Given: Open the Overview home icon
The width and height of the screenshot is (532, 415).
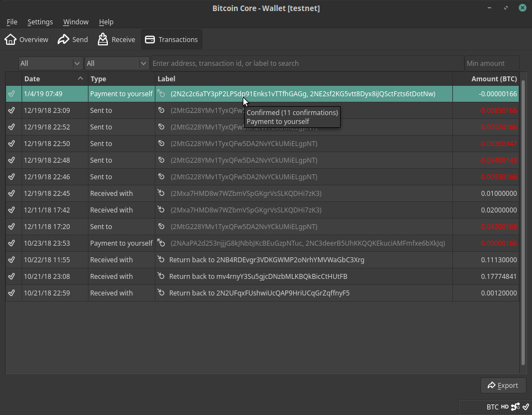Looking at the screenshot, I should point(11,39).
